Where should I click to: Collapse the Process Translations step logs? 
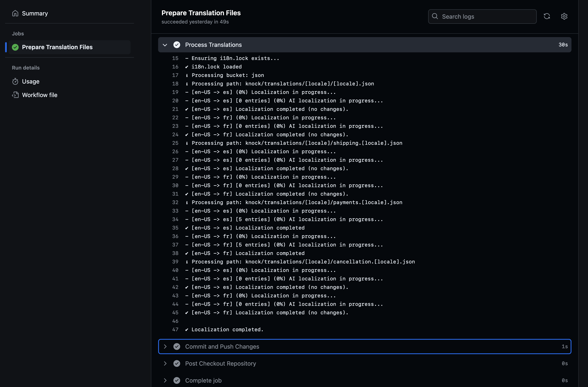tap(165, 45)
